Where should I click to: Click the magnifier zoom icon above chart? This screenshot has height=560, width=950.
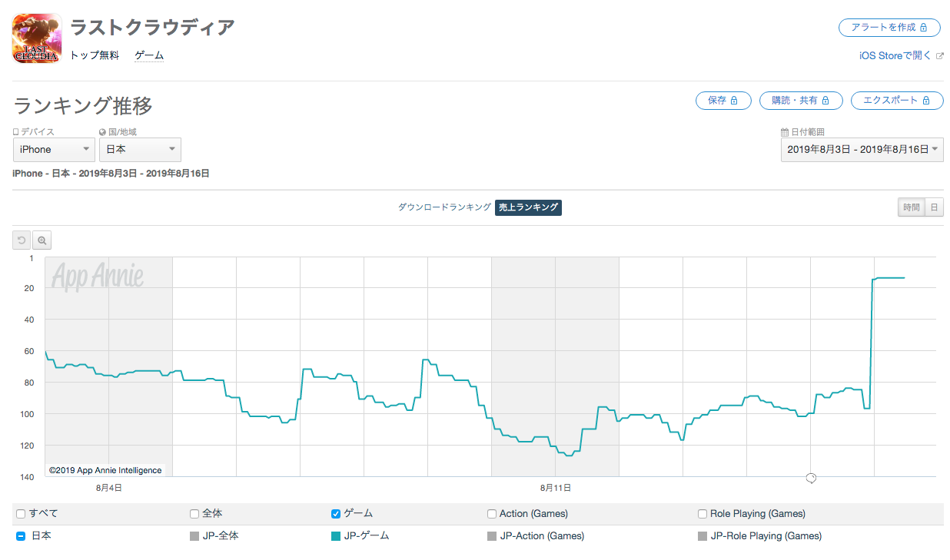(42, 240)
